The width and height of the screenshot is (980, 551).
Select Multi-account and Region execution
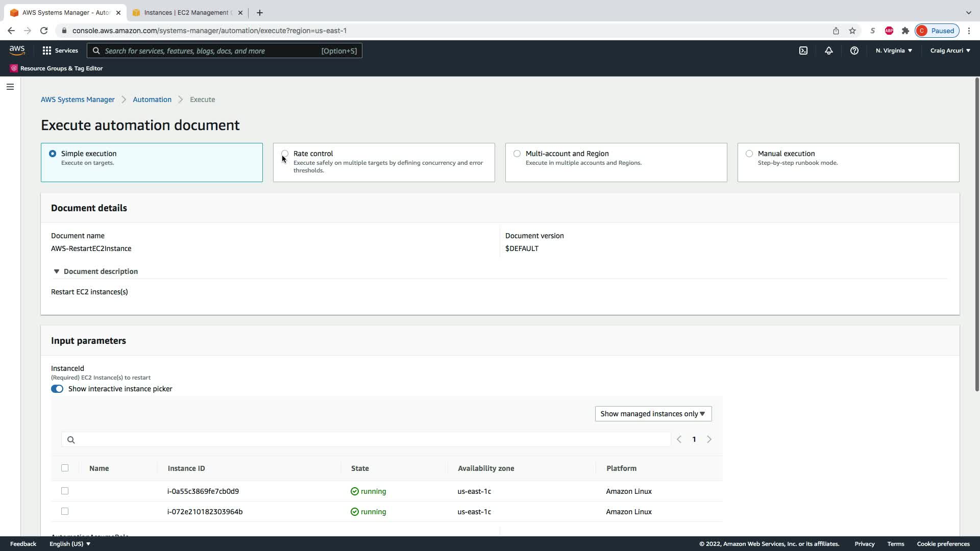point(517,154)
